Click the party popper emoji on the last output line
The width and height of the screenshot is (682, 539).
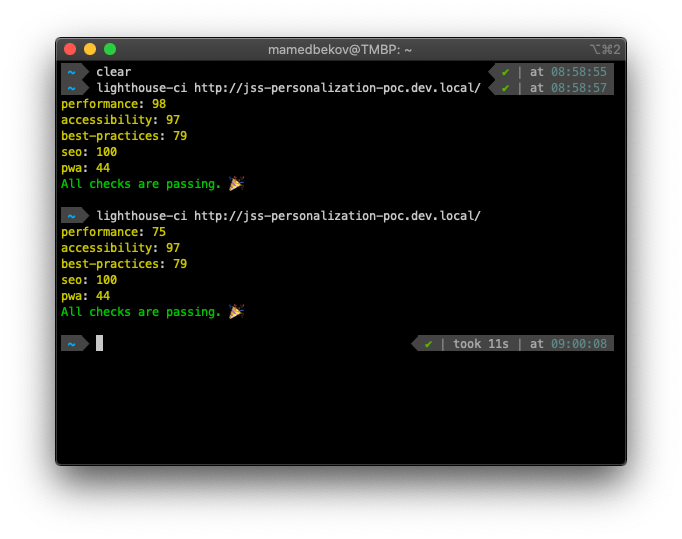tap(236, 312)
